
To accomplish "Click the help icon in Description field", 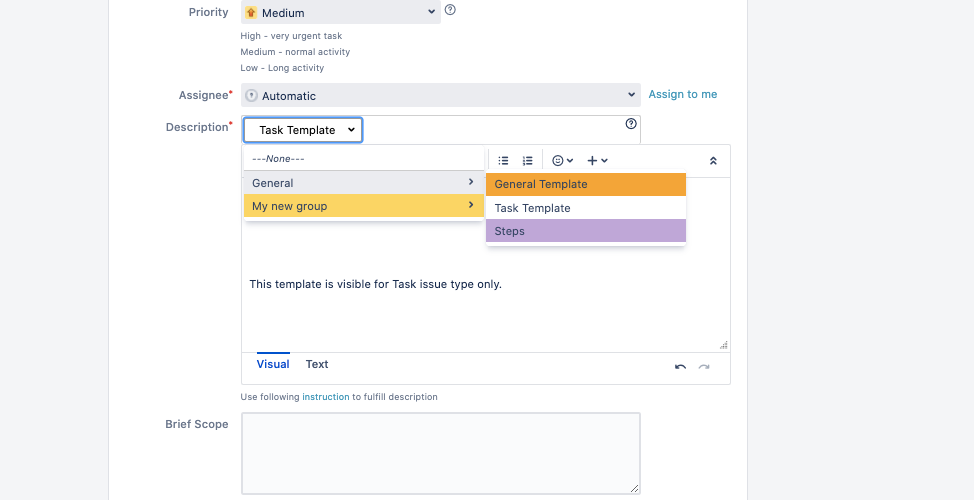I will (x=631, y=124).
